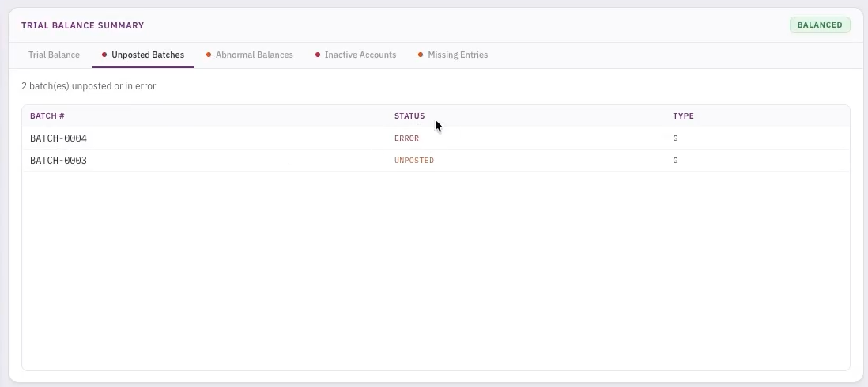The height and width of the screenshot is (387, 868).
Task: Open the Abnormal Balances tab
Action: pos(254,55)
